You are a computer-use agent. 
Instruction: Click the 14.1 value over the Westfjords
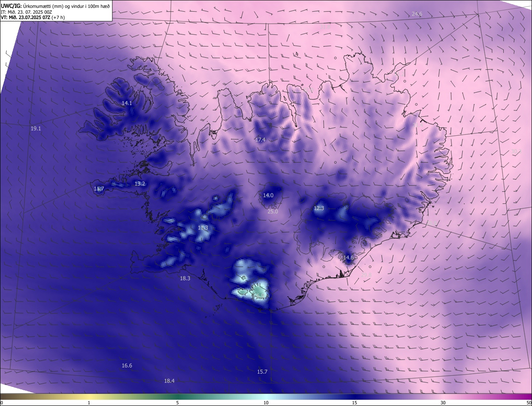[x=127, y=103]
